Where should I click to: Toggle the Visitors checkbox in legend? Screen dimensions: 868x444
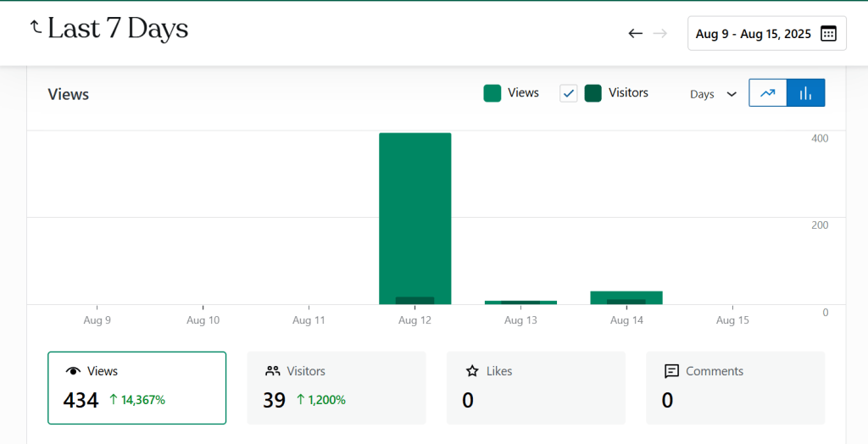coord(568,93)
